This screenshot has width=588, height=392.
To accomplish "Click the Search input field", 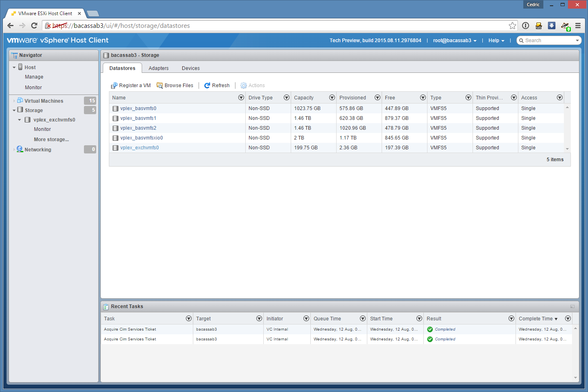I will pyautogui.click(x=549, y=41).
